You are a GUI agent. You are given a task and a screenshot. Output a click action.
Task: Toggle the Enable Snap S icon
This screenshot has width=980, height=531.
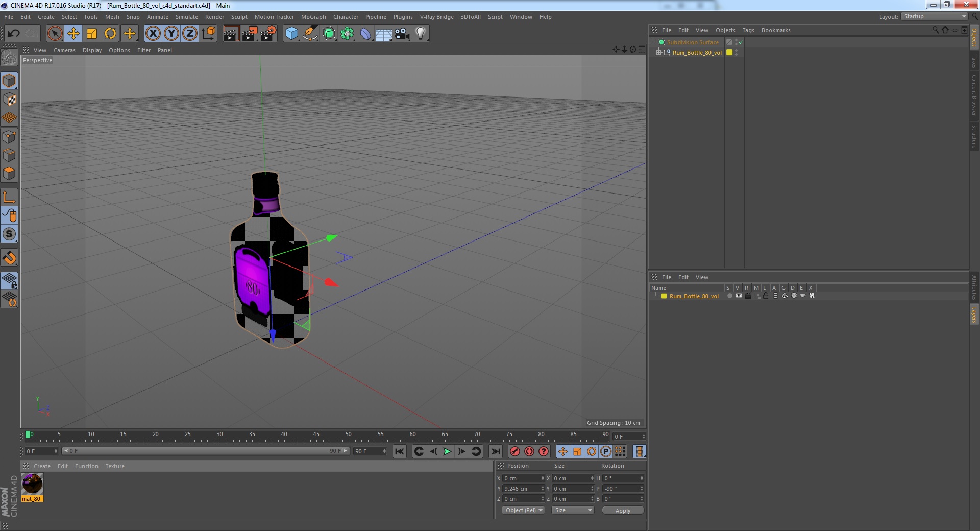click(x=9, y=234)
